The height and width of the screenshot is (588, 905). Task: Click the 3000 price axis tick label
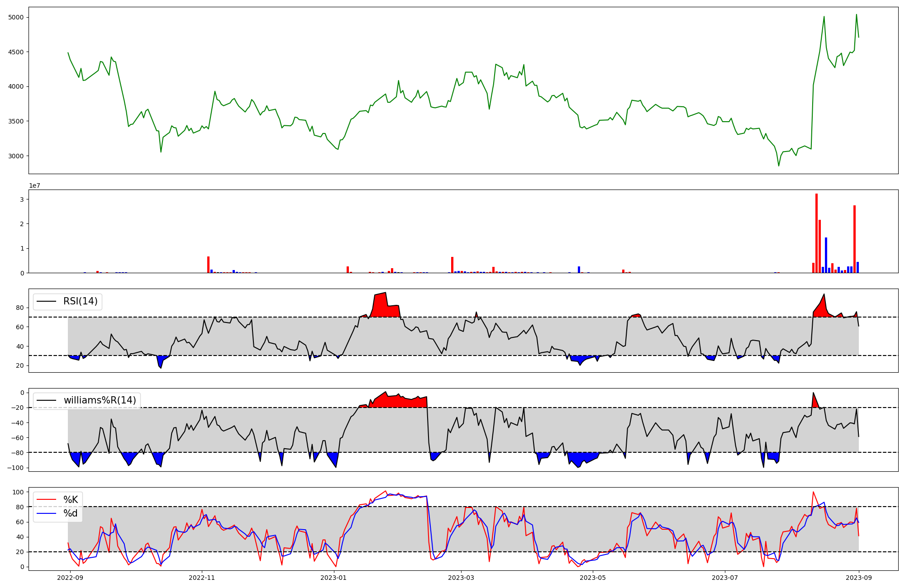(16, 156)
